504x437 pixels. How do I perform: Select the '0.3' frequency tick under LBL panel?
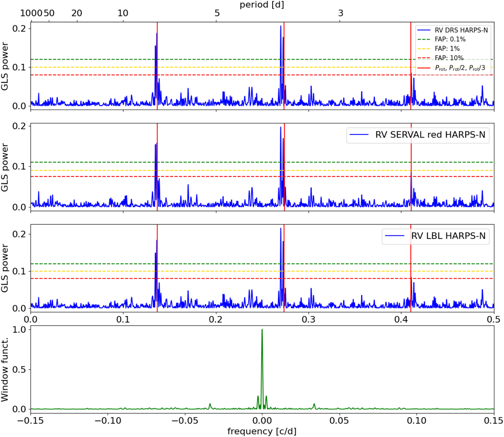pos(308,319)
